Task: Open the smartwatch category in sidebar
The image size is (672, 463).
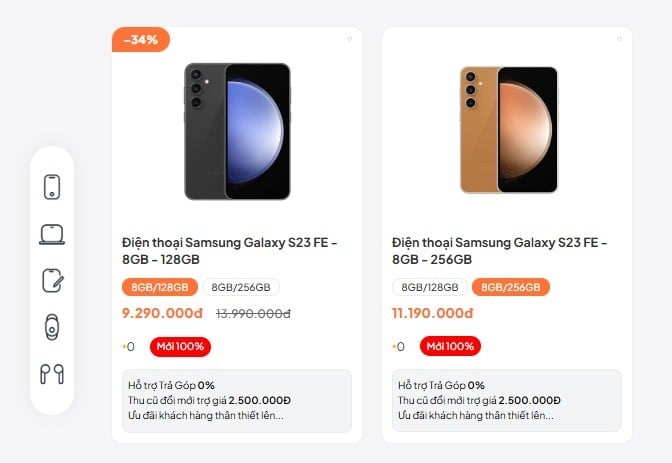Action: tap(52, 327)
